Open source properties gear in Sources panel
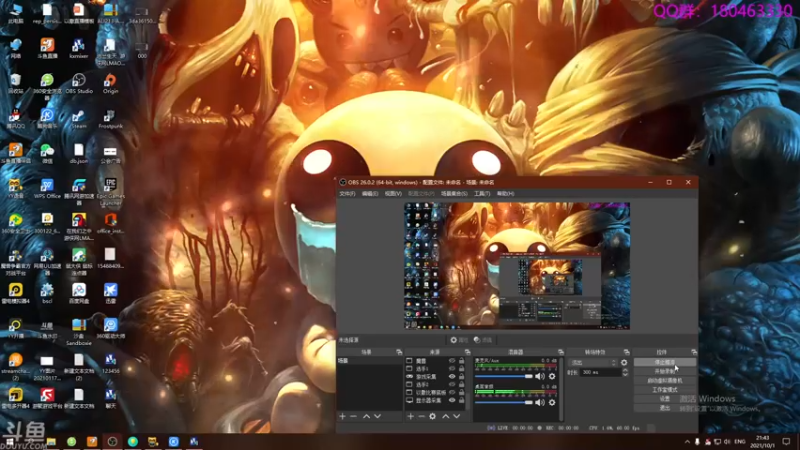This screenshot has width=800, height=450. point(433,416)
